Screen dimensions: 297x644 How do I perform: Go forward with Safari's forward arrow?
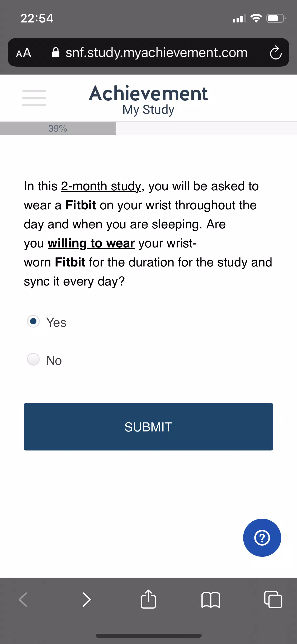[x=87, y=599]
